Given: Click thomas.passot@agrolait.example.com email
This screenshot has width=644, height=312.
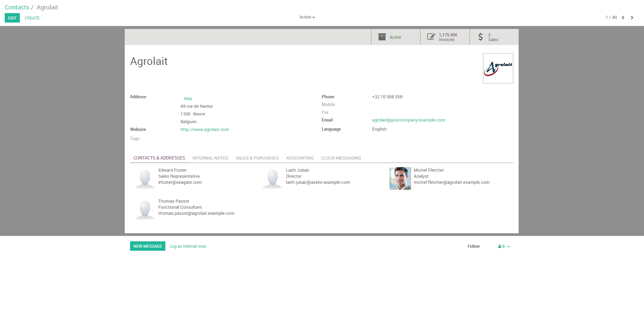Looking at the screenshot, I should (x=196, y=213).
